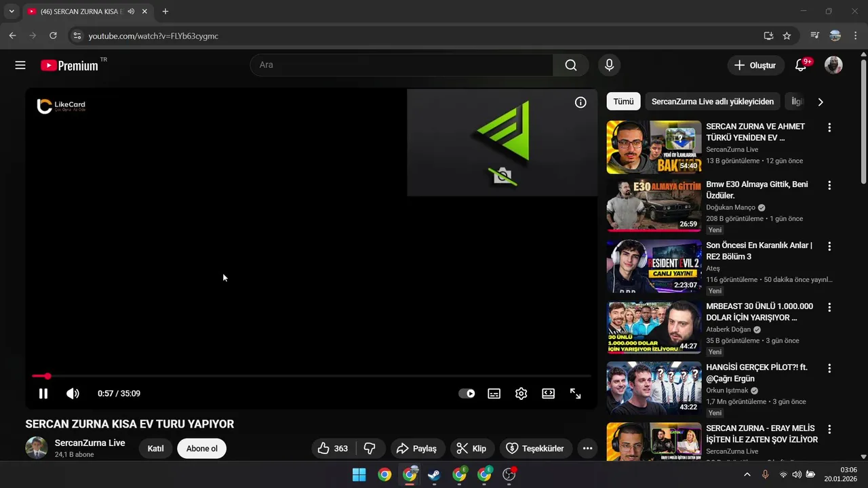Screen dimensions: 868x488
Task: Enter fullscreen mode
Action: coord(575,393)
